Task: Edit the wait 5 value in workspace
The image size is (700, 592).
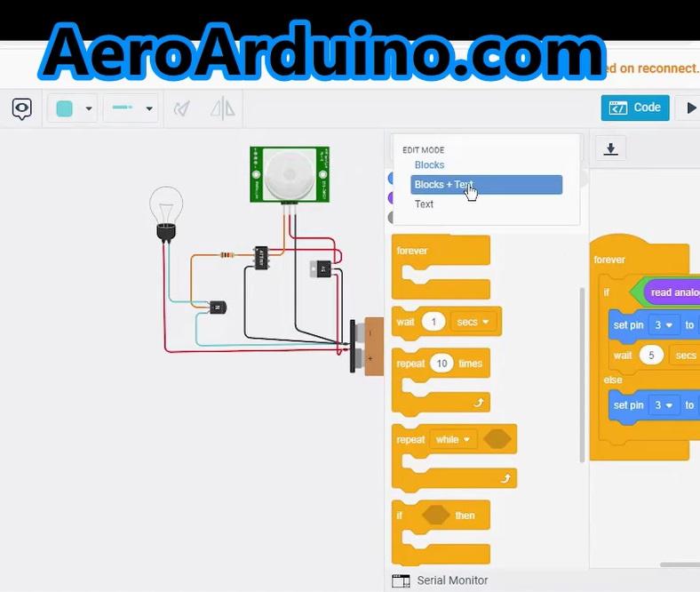Action: [651, 356]
